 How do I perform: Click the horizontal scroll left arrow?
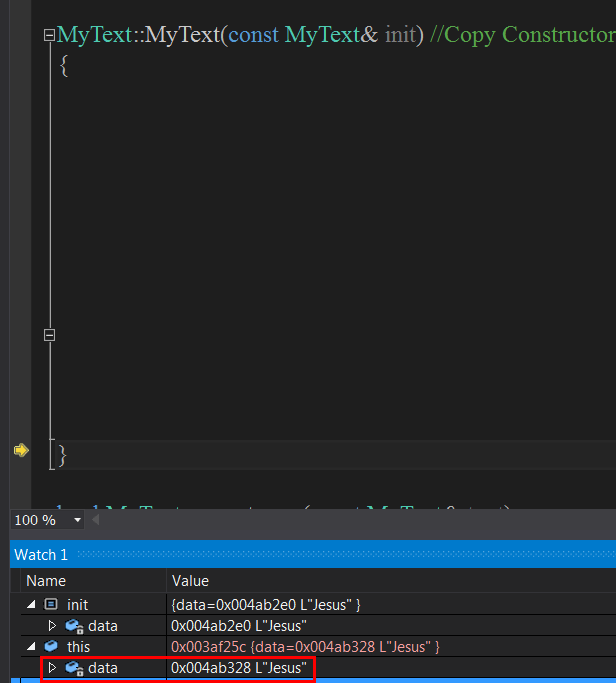[95, 520]
